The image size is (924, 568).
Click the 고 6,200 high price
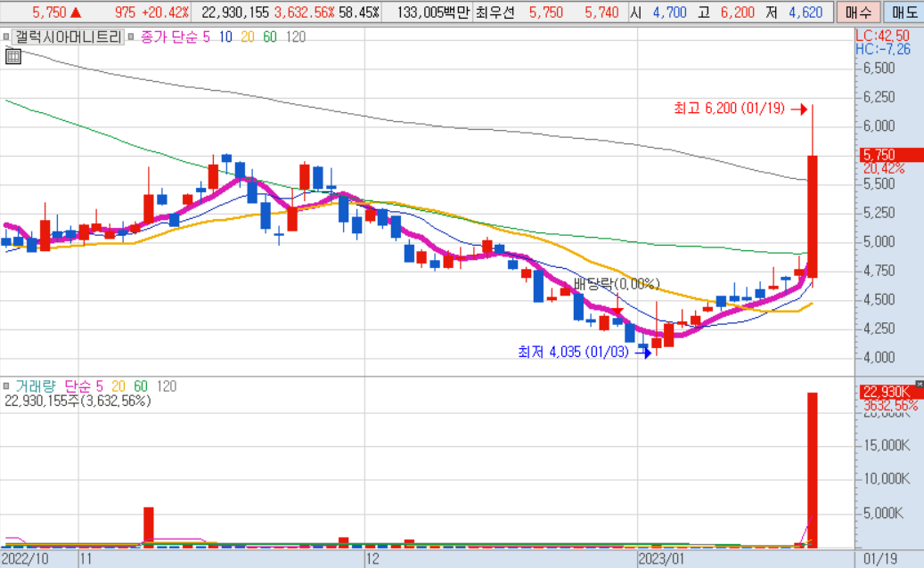[x=726, y=12]
